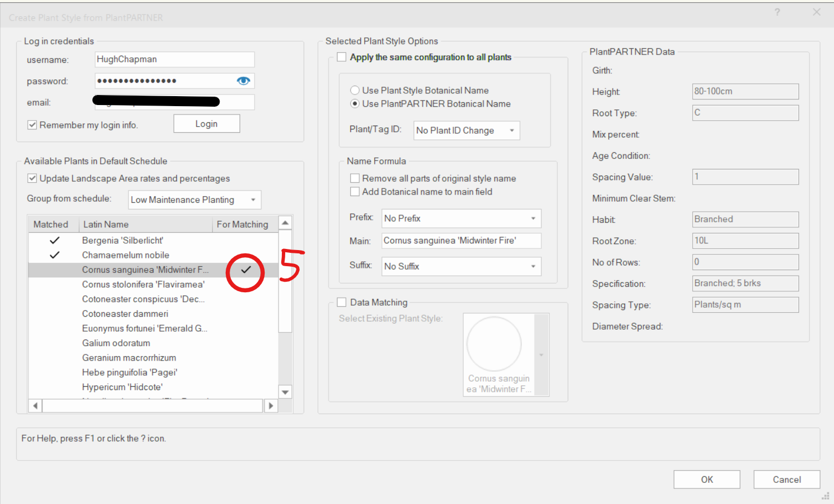
Task: Open the Group from schedule dropdown
Action: pos(195,199)
